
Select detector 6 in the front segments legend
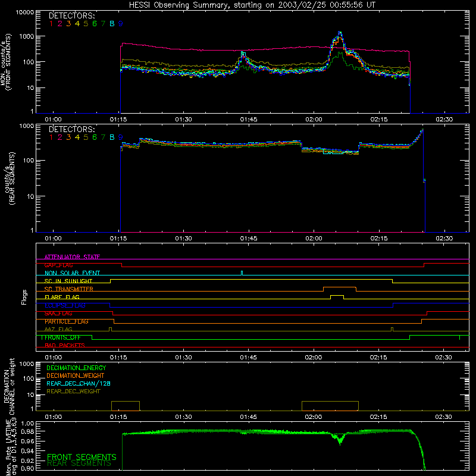(95, 24)
